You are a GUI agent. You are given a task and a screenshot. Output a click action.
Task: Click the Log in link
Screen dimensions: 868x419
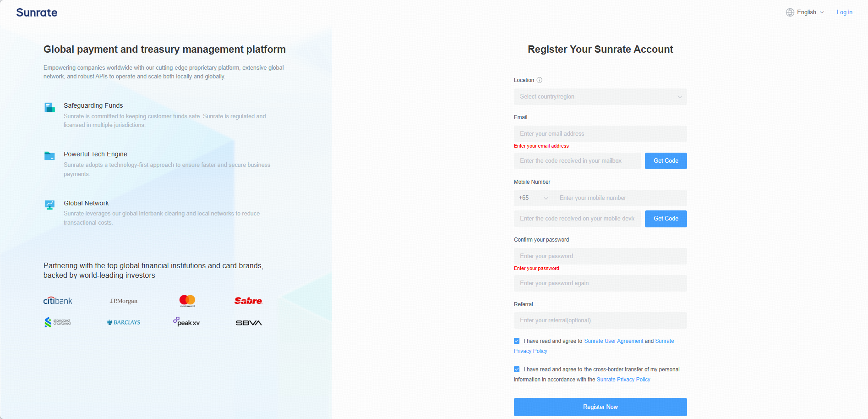coord(844,12)
